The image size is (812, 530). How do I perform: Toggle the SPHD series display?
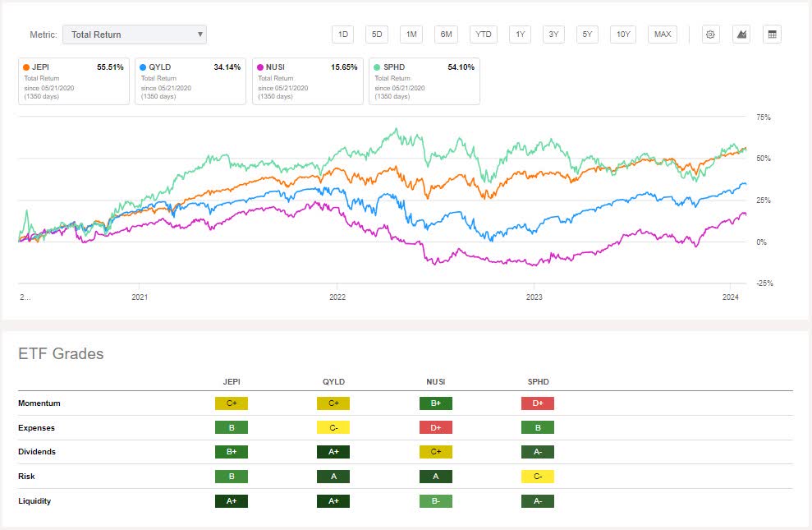[424, 80]
